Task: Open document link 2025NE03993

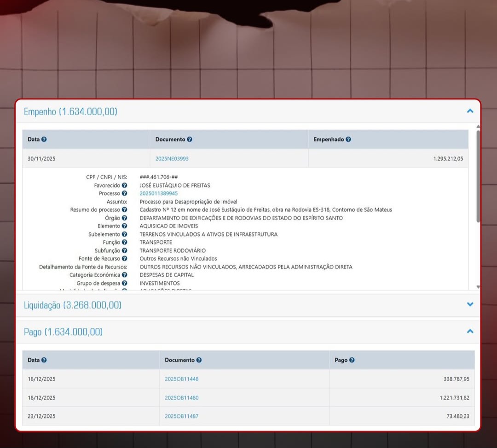Action: 172,159
